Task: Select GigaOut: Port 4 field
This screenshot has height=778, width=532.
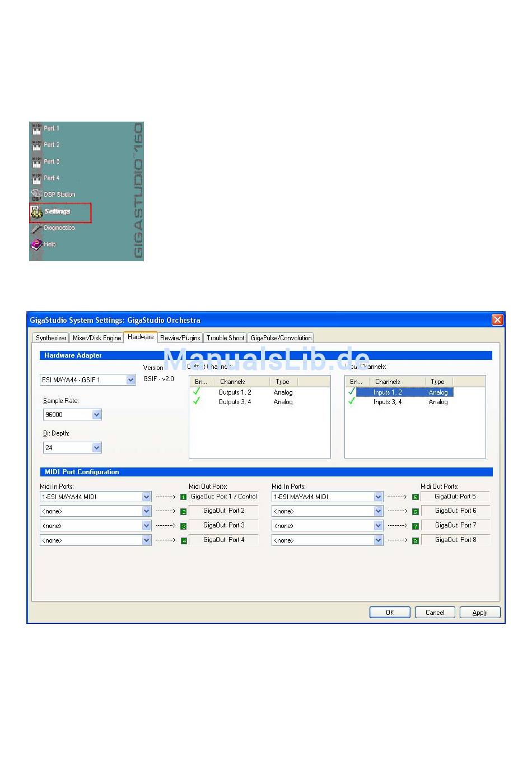Action: (223, 540)
